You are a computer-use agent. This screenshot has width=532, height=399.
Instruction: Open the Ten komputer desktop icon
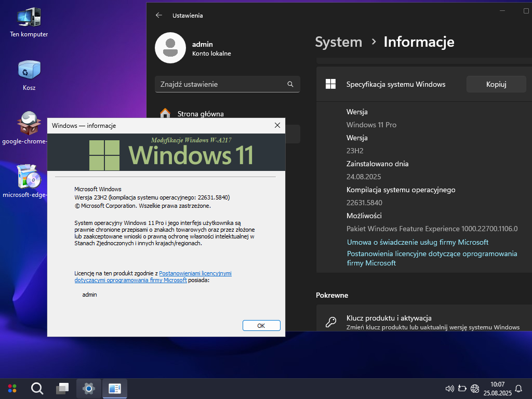point(29,18)
